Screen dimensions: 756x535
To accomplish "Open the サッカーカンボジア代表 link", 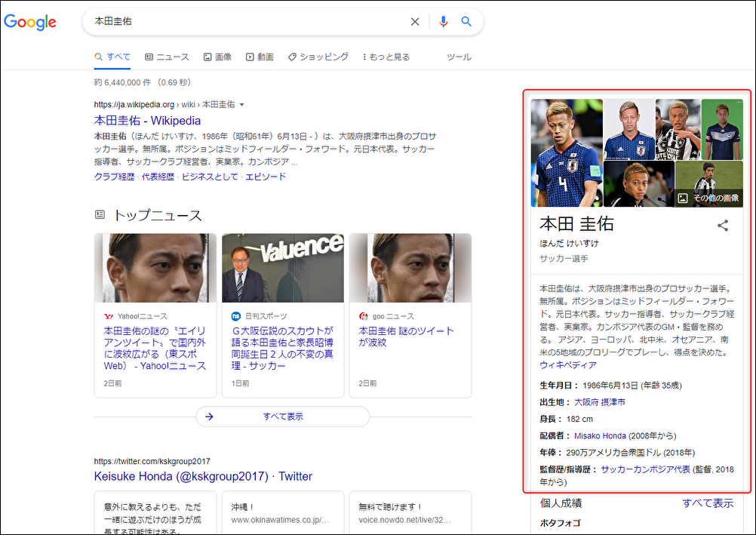I will [646, 469].
